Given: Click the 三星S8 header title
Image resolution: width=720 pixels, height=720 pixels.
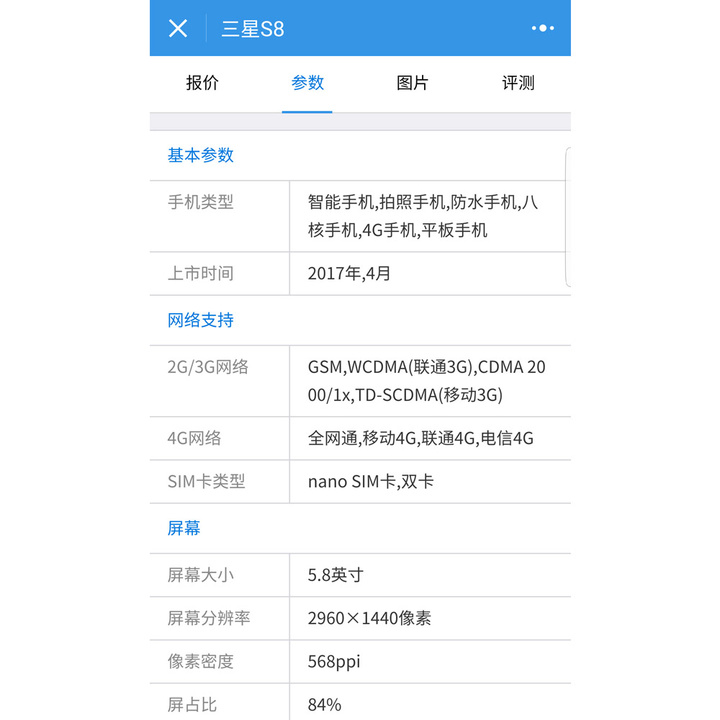Looking at the screenshot, I should click(x=253, y=29).
